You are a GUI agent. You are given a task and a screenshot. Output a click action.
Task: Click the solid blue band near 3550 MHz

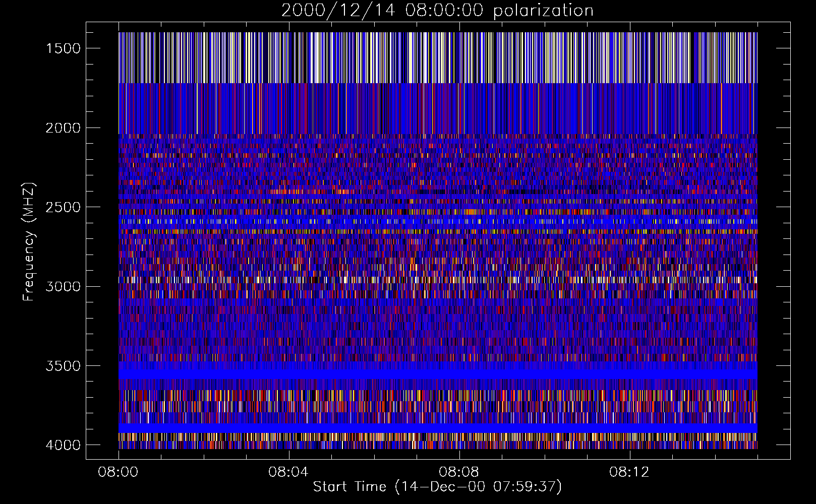[438, 374]
